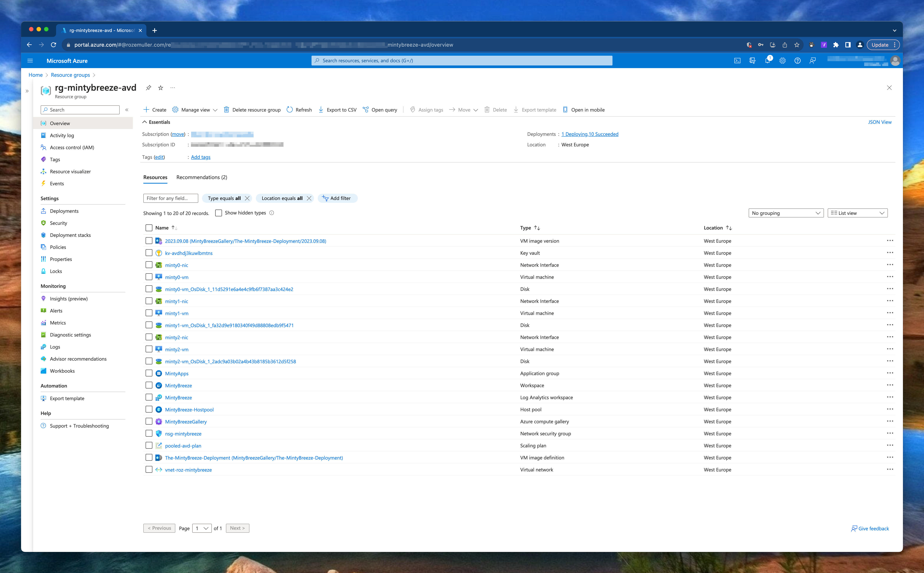
Task: Expand the List view dropdown
Action: click(x=857, y=213)
